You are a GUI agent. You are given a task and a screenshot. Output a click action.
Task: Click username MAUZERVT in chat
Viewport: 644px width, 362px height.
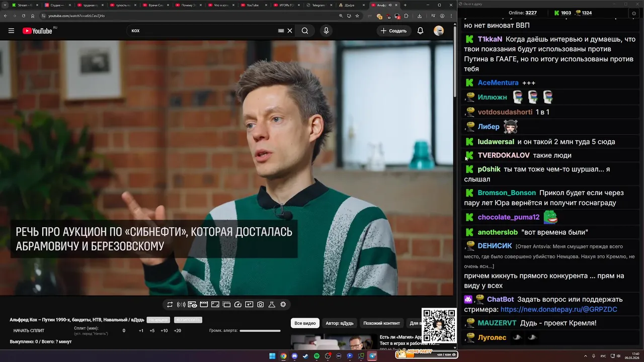coord(497,323)
